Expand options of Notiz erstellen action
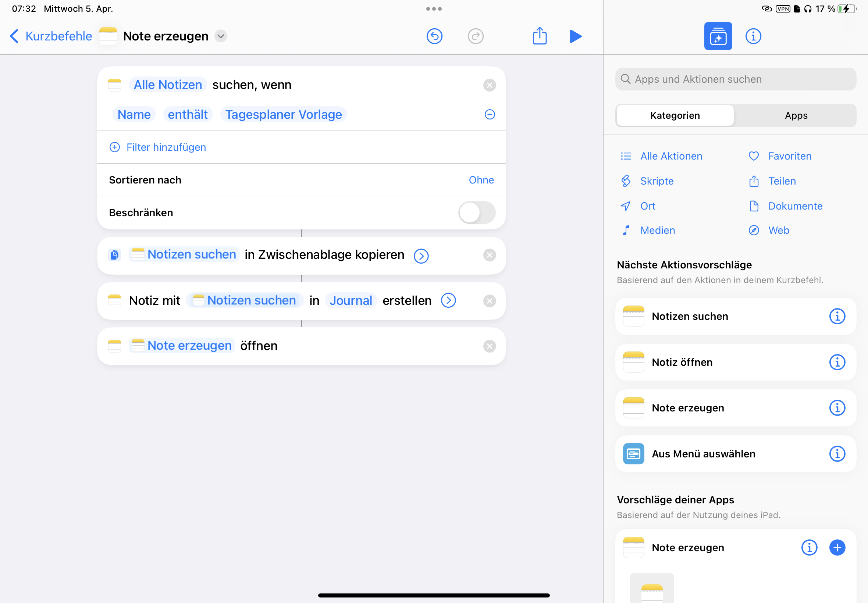Image resolution: width=868 pixels, height=603 pixels. point(448,301)
